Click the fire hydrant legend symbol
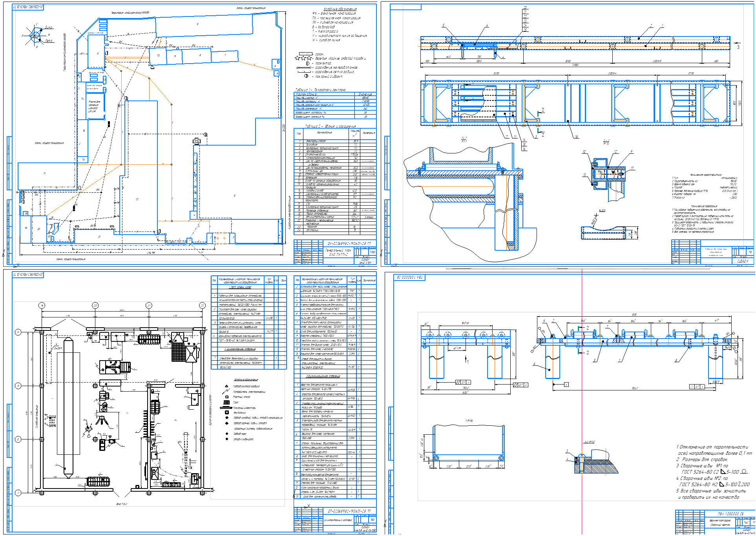Screen dimensions: 756x536 [x=306, y=76]
